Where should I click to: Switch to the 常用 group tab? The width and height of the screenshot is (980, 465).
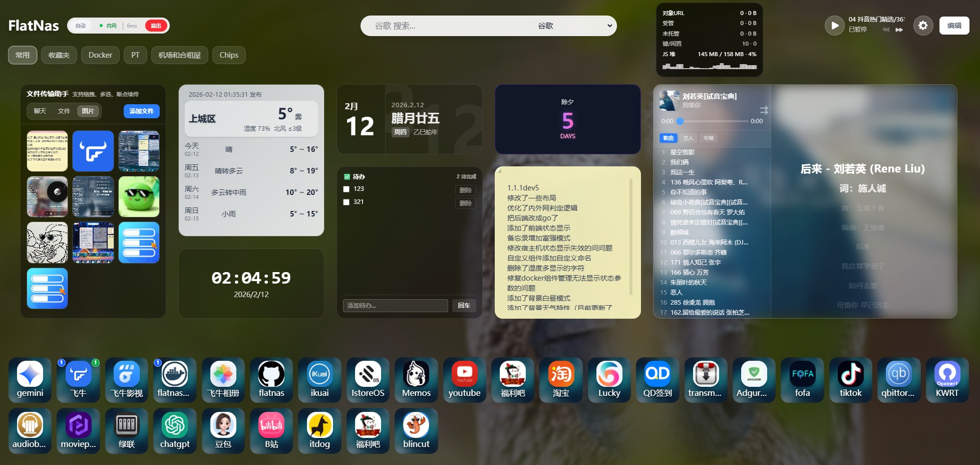coord(23,55)
